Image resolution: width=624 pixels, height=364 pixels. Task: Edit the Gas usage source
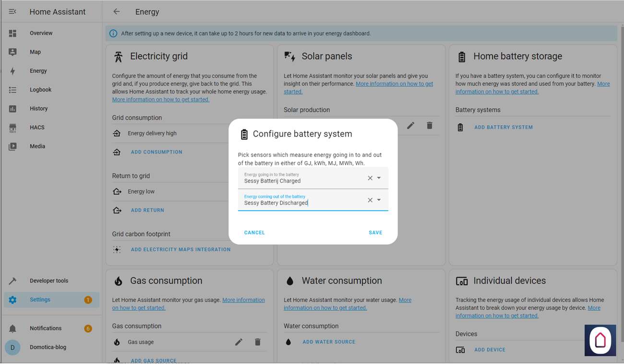tap(239, 342)
